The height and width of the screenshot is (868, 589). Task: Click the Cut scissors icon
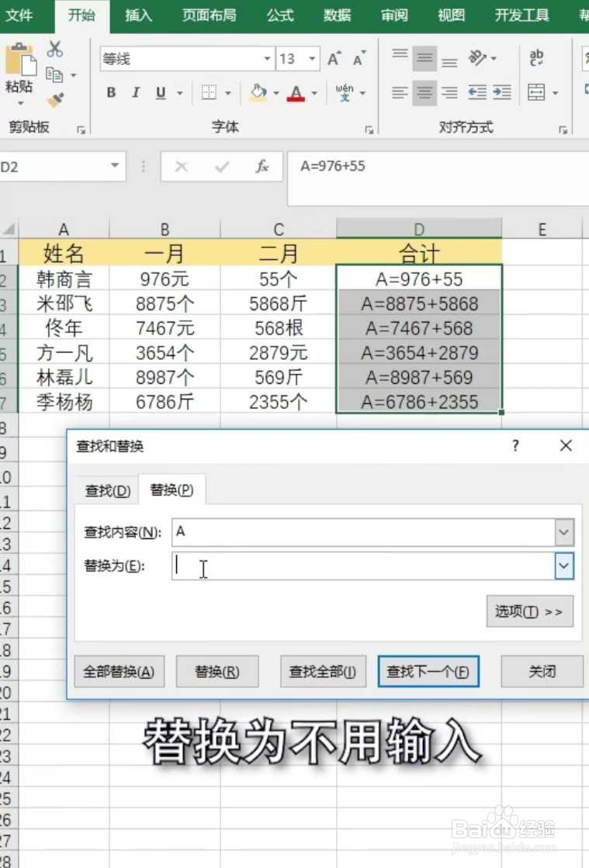point(54,50)
